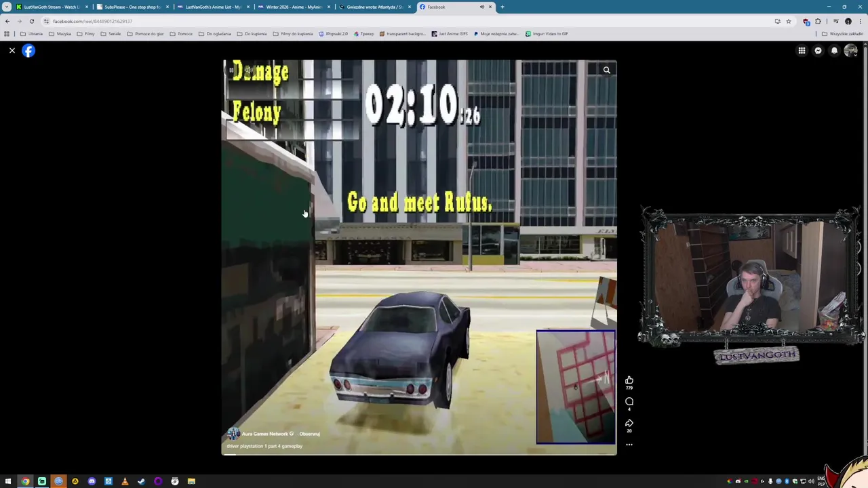Click the reel caption text 'driver playstation 1 part 4 gameplay'
Image resolution: width=868 pixels, height=488 pixels.
point(264,446)
